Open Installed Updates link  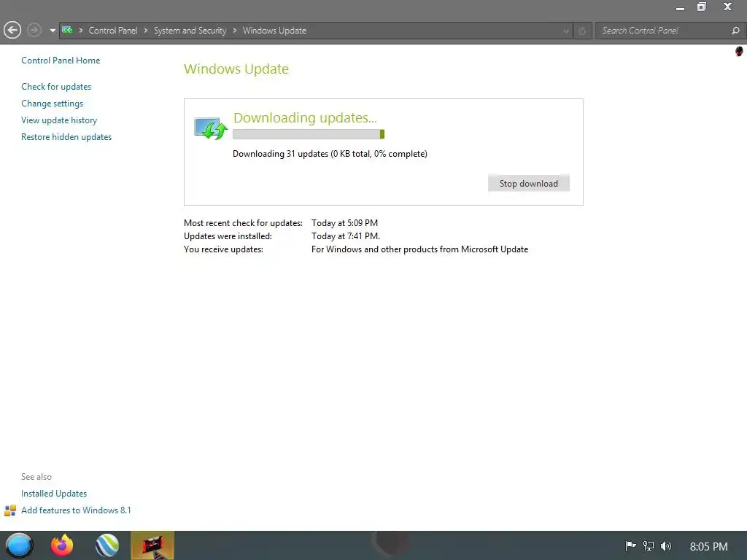(x=54, y=494)
